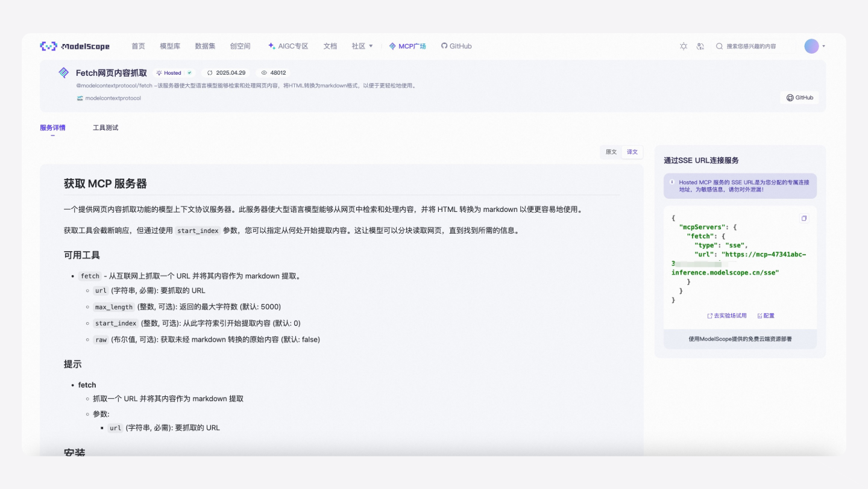
Task: Expand the avatar dropdown arrow
Action: point(824,46)
